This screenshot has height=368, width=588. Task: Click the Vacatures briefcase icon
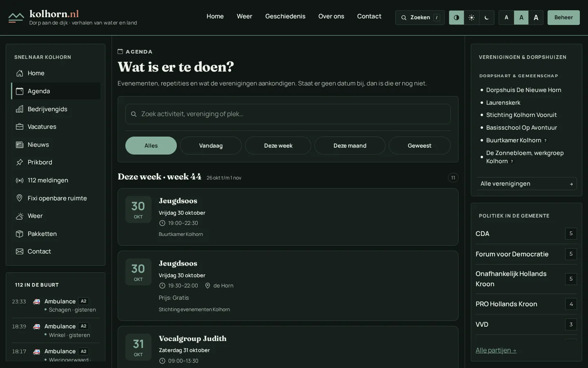pos(20,127)
